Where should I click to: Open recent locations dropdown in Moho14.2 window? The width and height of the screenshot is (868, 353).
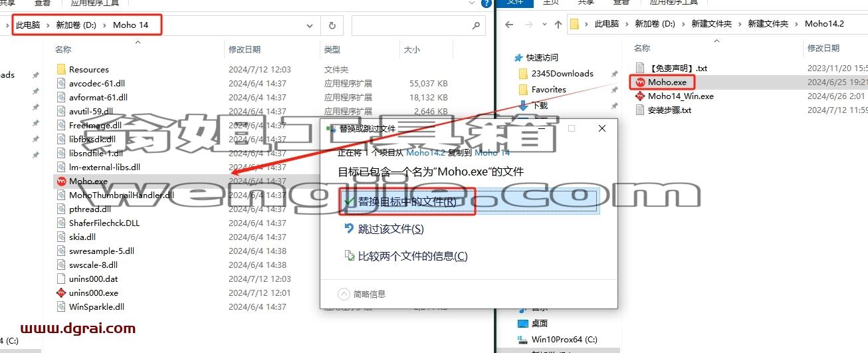click(x=544, y=25)
